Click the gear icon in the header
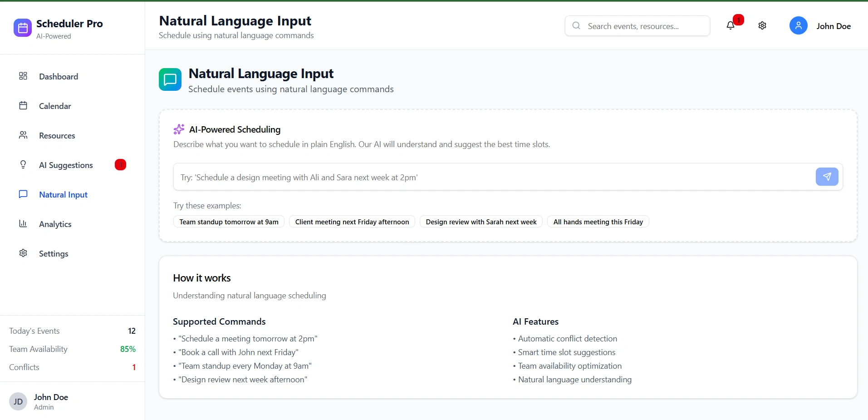 (762, 26)
